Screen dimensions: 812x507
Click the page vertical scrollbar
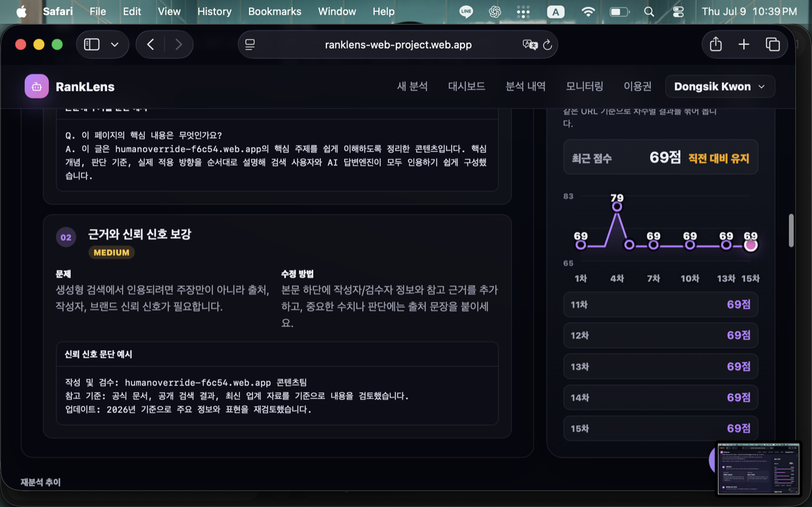pos(791,231)
